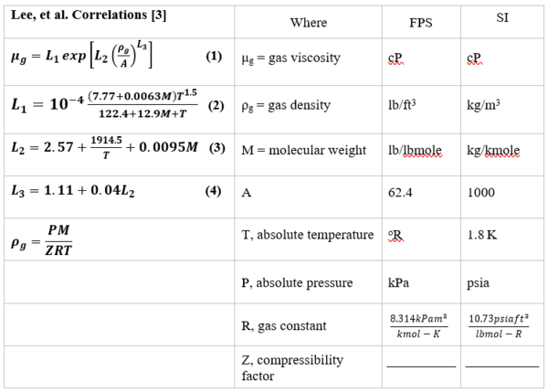Viewport: 548px width, 392px height.
Task: Click the blank FPS line for Z
Action: click(420, 366)
